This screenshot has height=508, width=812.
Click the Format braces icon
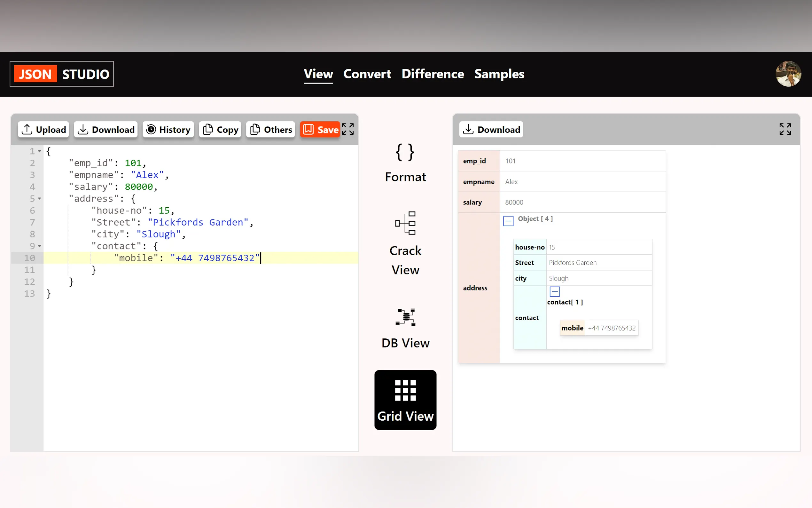point(405,153)
